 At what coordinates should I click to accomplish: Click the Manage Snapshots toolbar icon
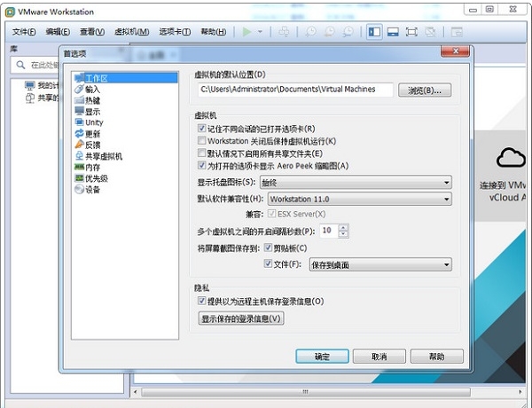[348, 32]
